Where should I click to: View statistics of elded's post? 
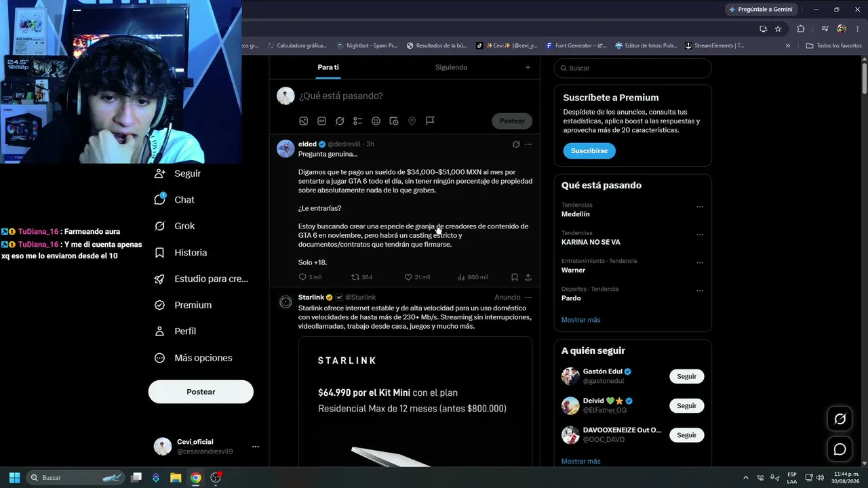(x=473, y=277)
